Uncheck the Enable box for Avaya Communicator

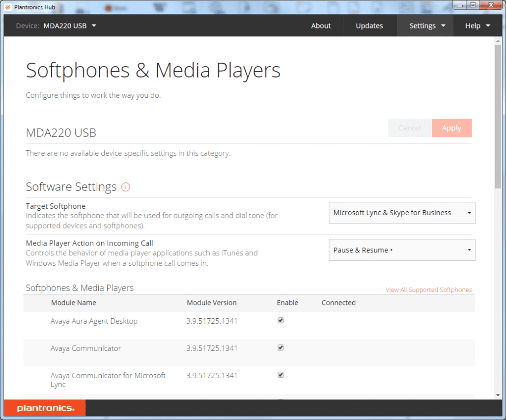281,347
